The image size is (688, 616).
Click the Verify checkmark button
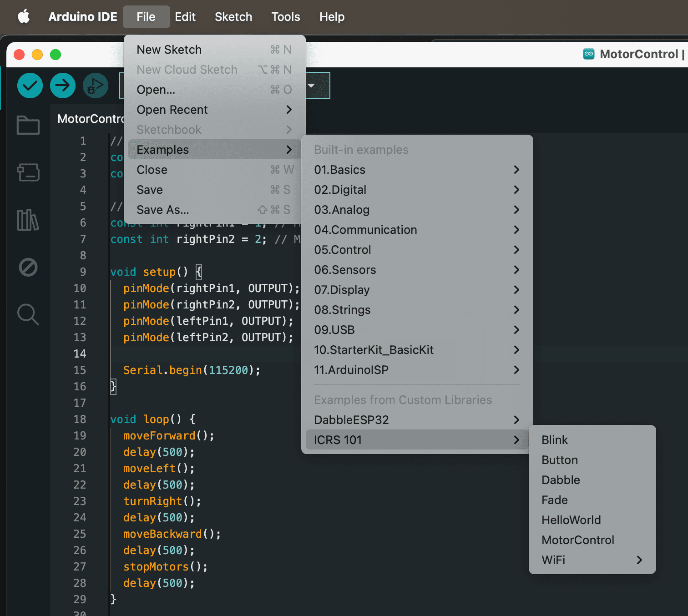[30, 86]
